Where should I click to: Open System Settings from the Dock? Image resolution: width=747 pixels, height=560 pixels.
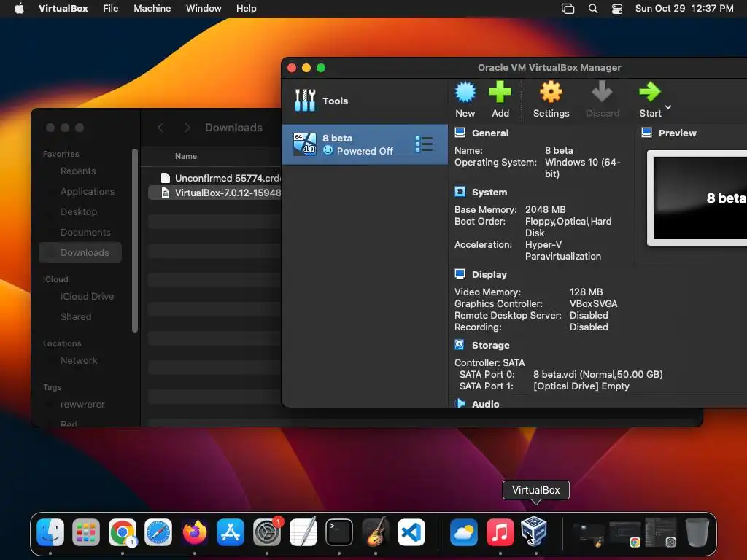click(267, 532)
